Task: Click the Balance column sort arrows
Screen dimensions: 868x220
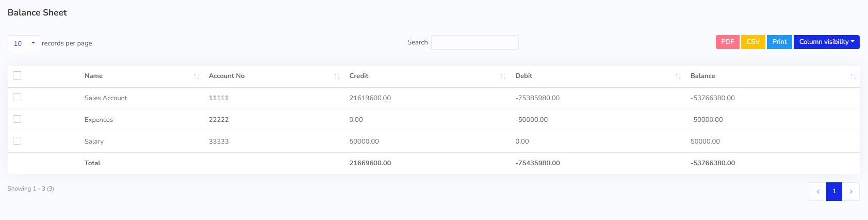Action: tap(853, 76)
